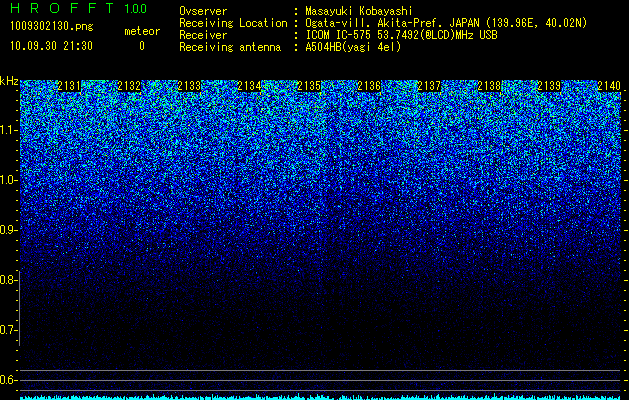The image size is (629, 400).
Task: Click the 2139 time marker
Action: (x=549, y=86)
